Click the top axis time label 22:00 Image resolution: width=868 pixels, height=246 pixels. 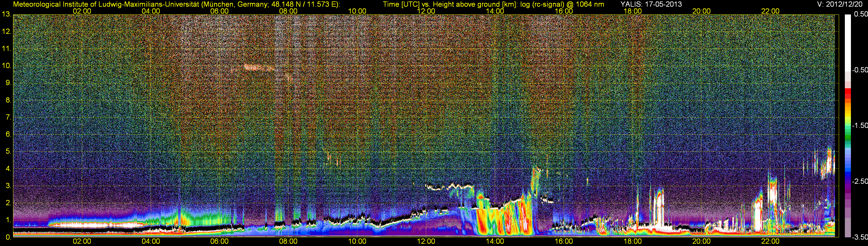[770, 11]
